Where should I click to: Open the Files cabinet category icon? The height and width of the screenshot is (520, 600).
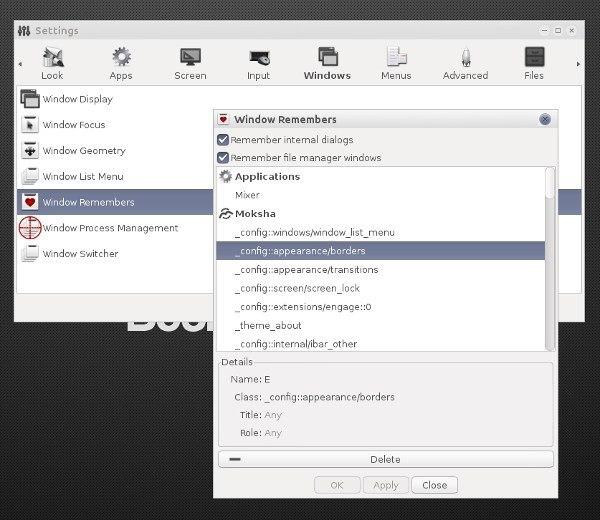point(534,57)
